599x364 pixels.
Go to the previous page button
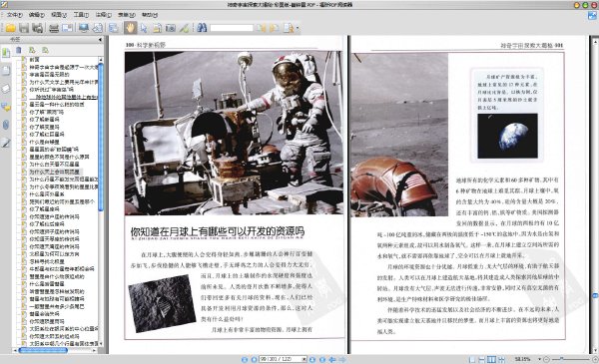coord(254,359)
